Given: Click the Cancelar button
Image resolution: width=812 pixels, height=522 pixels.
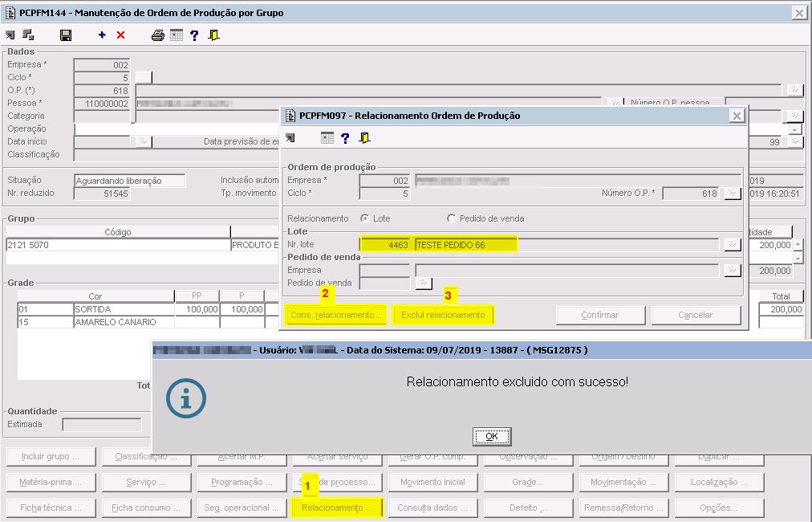Looking at the screenshot, I should click(x=696, y=315).
